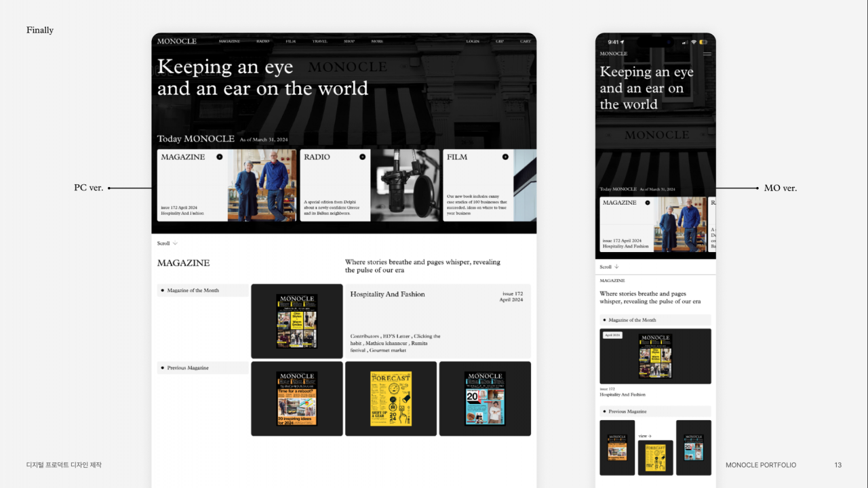
Task: Open the GBP currency selector
Action: [x=500, y=41]
